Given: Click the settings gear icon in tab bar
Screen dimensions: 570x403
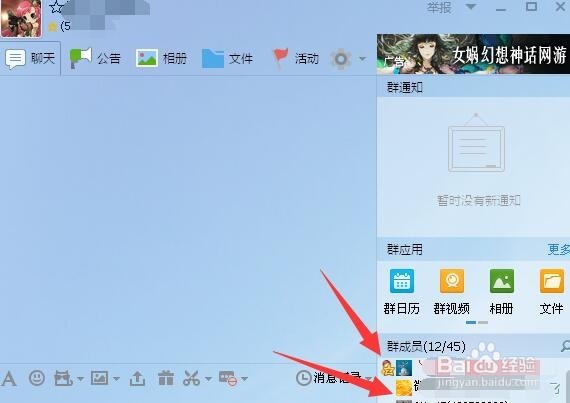Looking at the screenshot, I should pyautogui.click(x=341, y=59).
